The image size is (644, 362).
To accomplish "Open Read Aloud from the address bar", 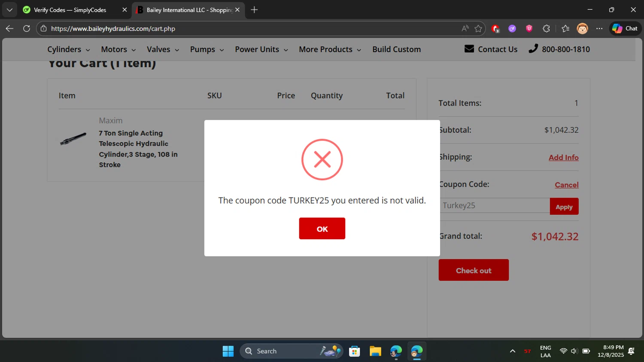I will 465,28.
